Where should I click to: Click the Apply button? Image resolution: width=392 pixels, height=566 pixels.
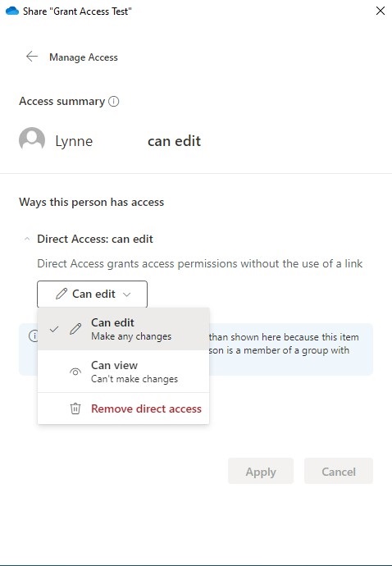click(x=261, y=471)
